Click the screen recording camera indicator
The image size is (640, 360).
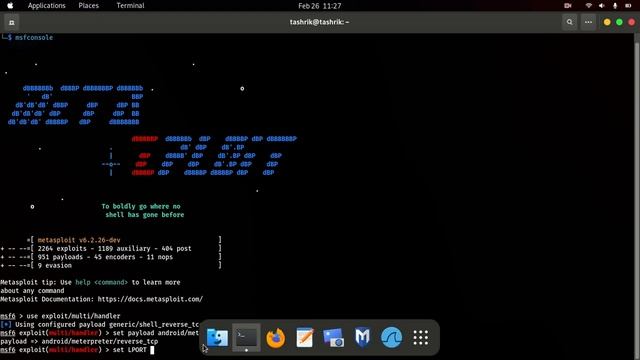(568, 6)
